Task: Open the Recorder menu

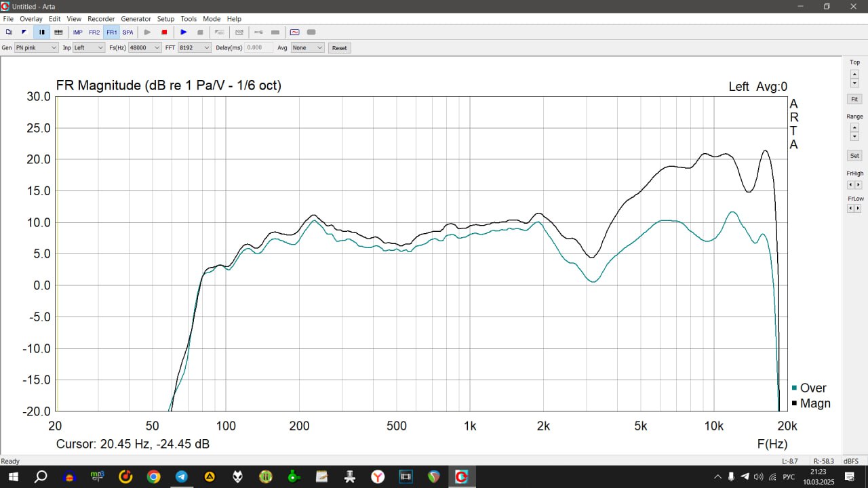Action: point(101,19)
